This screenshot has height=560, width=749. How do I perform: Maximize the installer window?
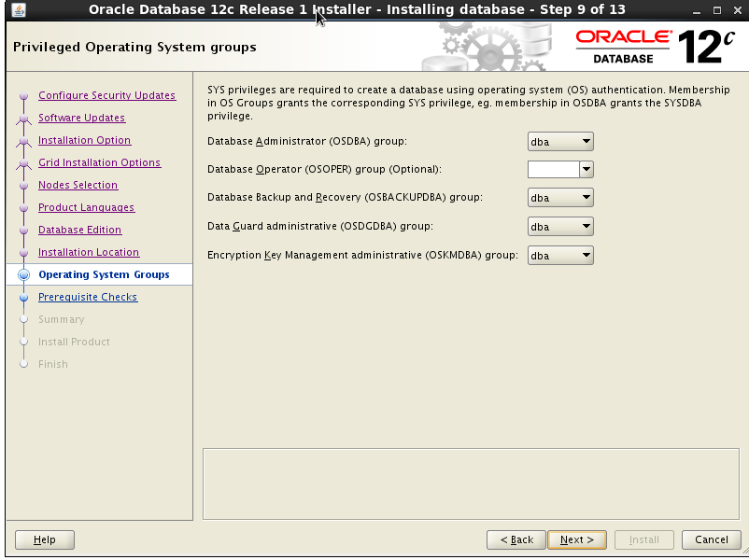(x=717, y=10)
